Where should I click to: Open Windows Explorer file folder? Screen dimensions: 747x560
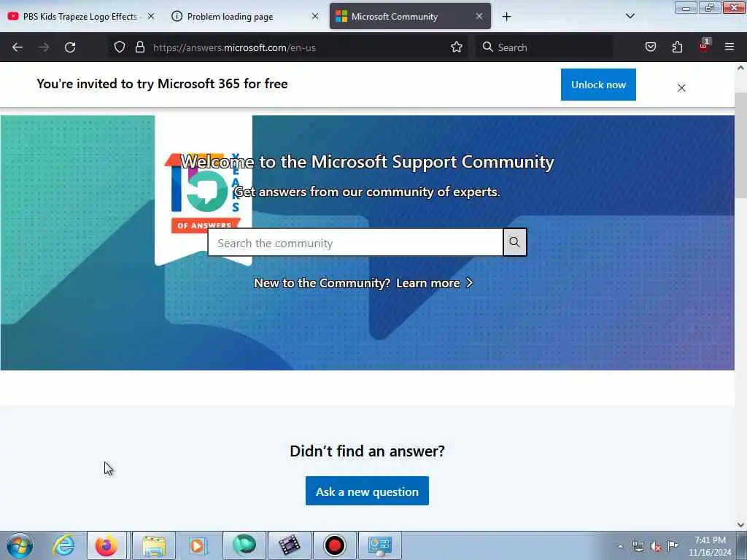pos(153,545)
